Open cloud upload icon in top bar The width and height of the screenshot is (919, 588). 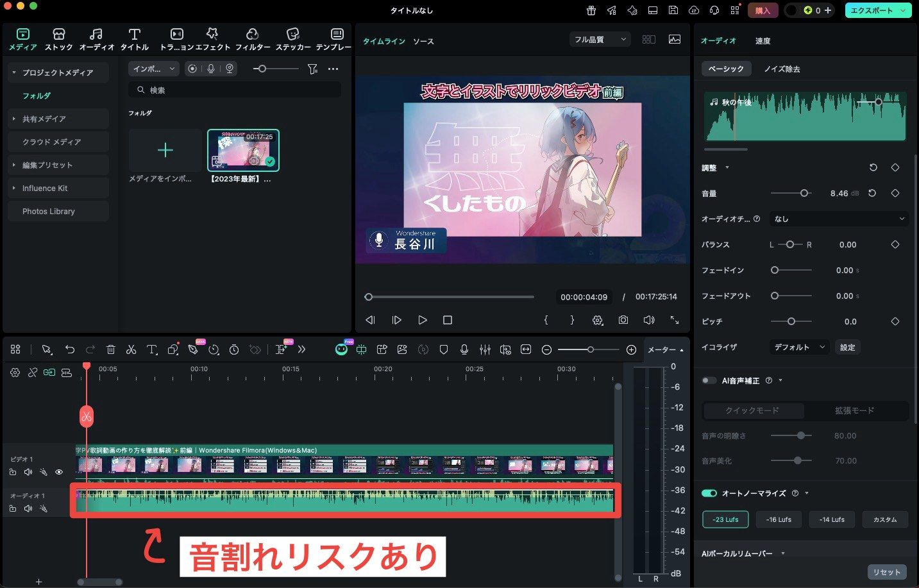693,10
